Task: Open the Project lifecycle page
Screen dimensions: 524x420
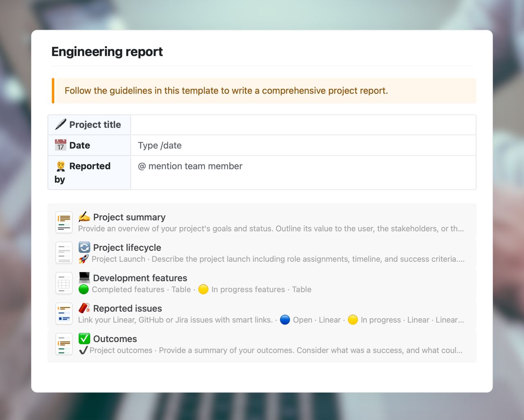Action: (127, 247)
